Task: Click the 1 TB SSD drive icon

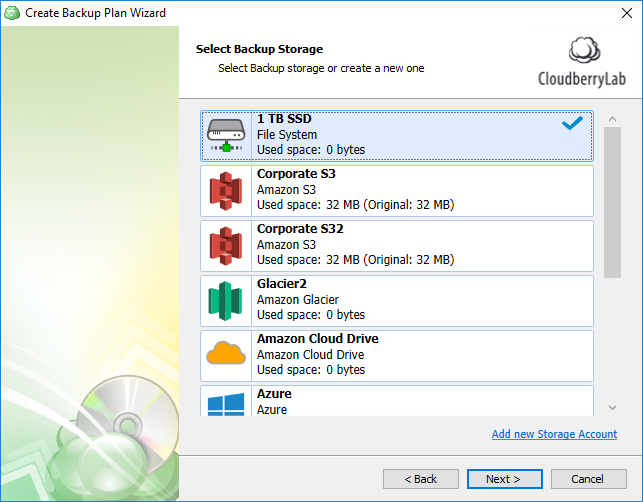Action: 226,136
